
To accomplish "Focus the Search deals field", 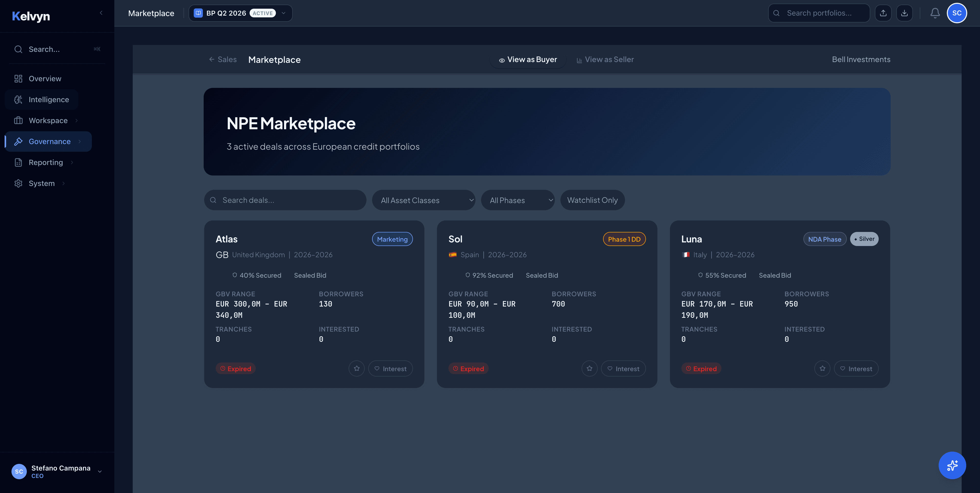I will [285, 200].
